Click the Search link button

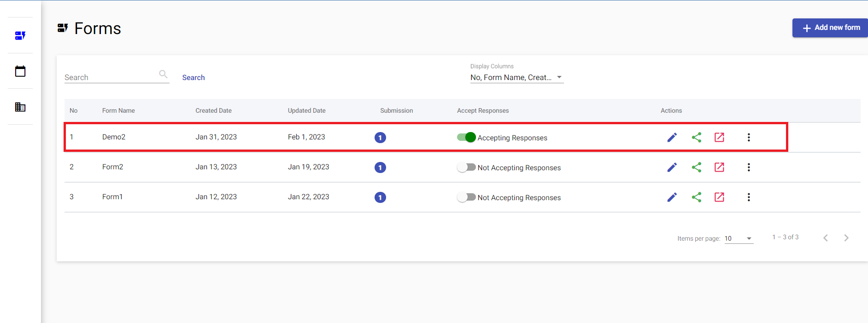click(194, 77)
